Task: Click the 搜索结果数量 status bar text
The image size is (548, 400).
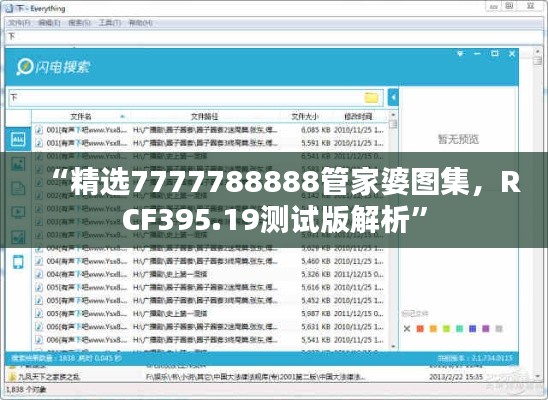Action: point(66,358)
